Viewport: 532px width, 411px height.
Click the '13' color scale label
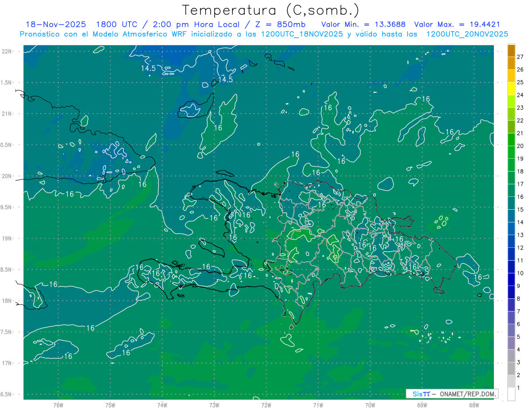pos(520,235)
